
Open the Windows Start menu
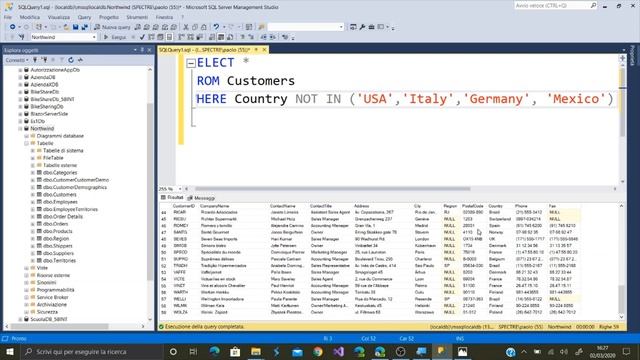9,351
